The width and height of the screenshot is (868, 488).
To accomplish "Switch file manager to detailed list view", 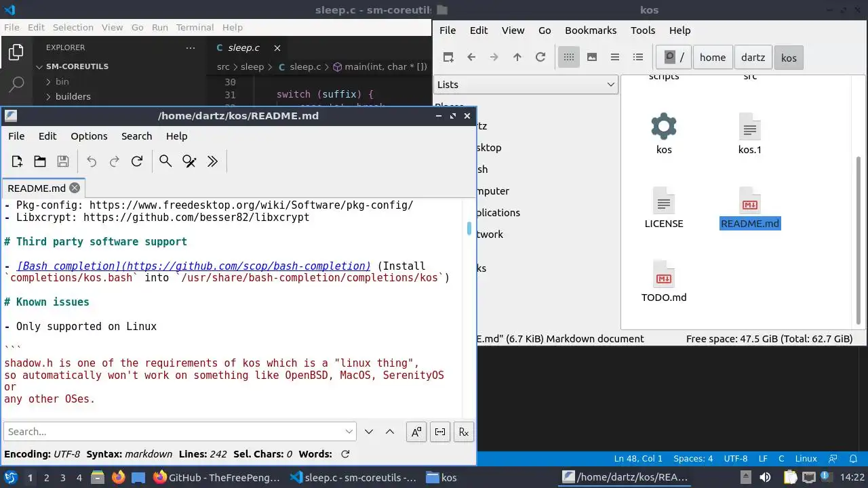I will [x=638, y=57].
